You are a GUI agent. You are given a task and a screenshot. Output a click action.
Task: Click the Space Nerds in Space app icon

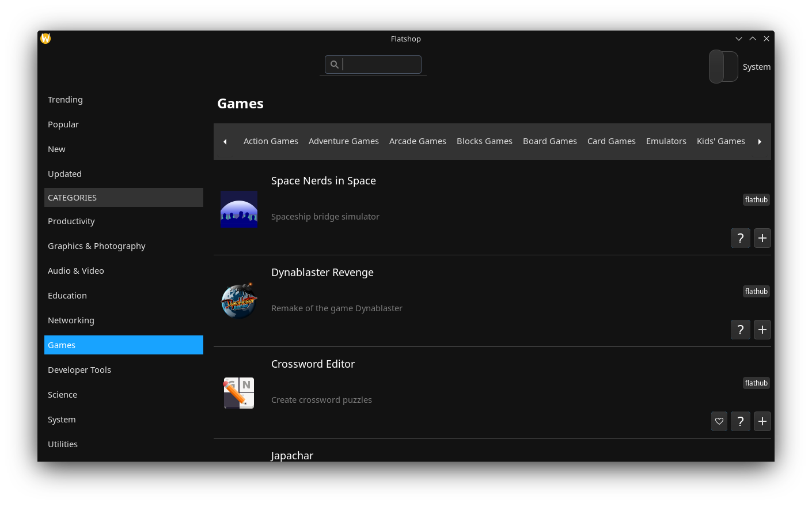239,209
